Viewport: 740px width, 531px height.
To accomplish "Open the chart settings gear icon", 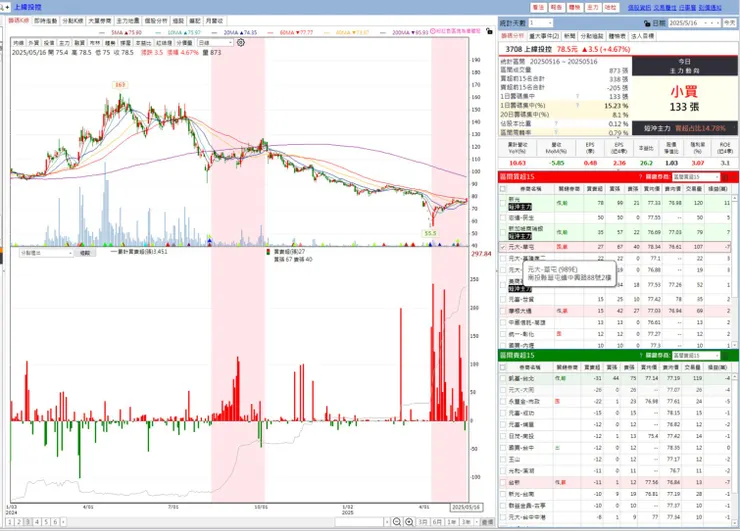I will pos(241,42).
